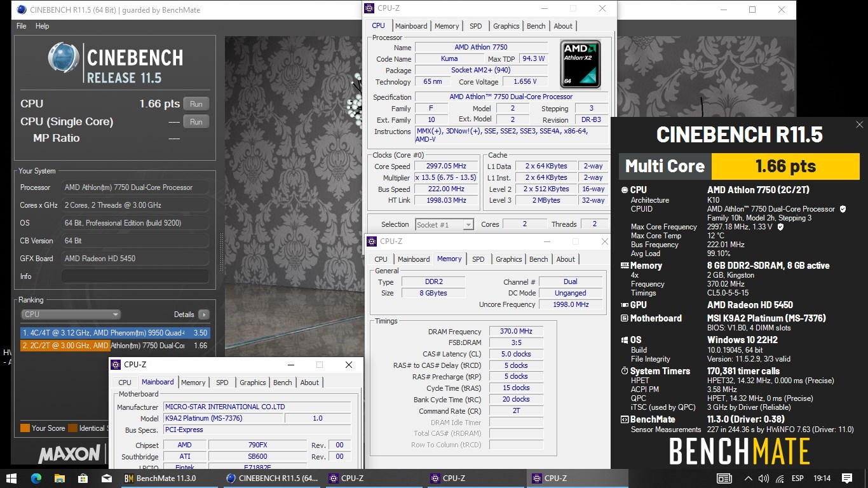Close the BenchMate result panel with X
Screen dimensions: 868x488
coord(859,125)
